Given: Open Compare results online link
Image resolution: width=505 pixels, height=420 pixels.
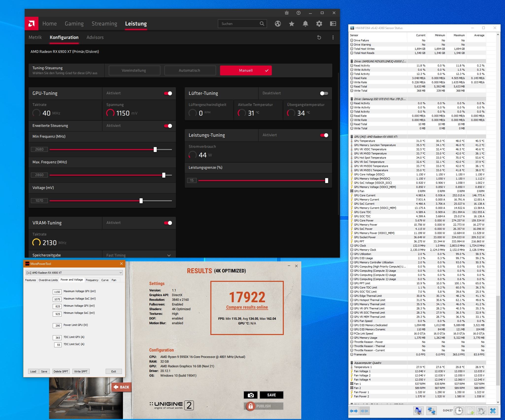Looking at the screenshot, I should coord(247,307).
